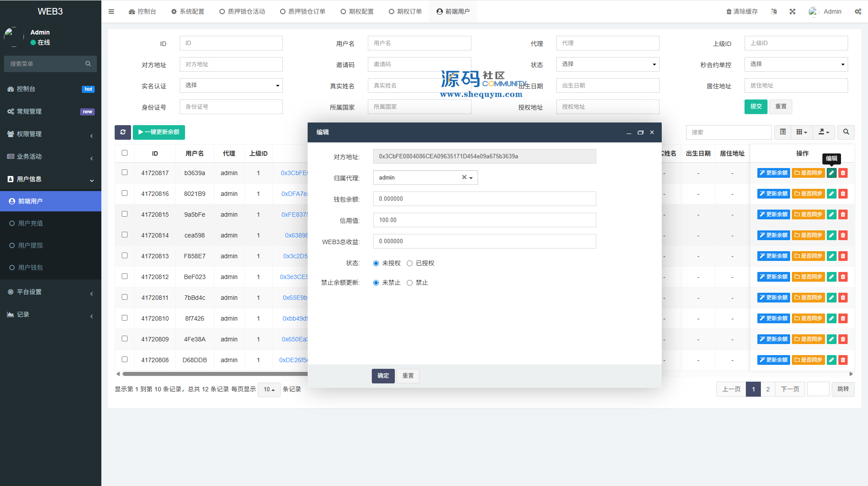Click the 确定 button in edit dialog
The height and width of the screenshot is (486, 868).
383,376
